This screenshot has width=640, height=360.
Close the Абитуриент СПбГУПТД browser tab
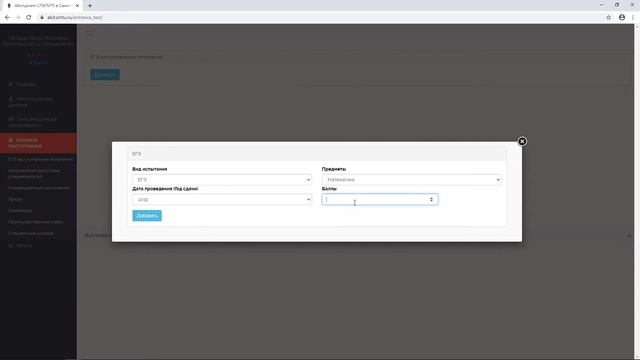coord(77,6)
